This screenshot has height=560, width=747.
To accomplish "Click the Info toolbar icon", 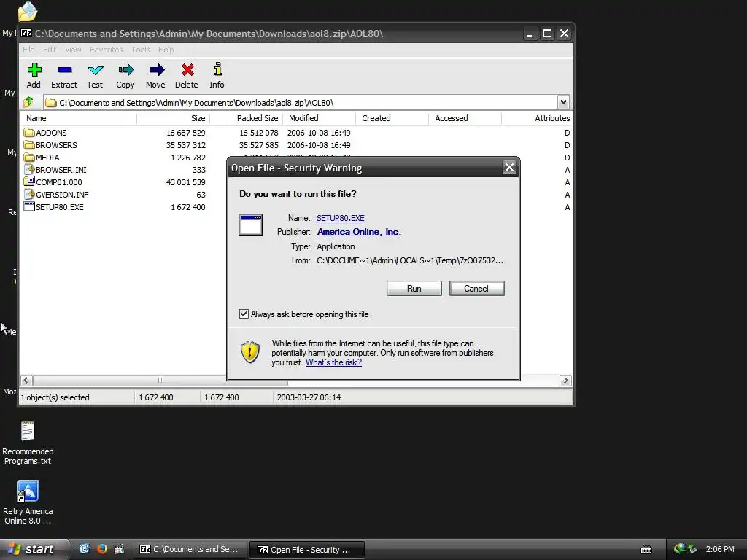I will click(x=217, y=69).
